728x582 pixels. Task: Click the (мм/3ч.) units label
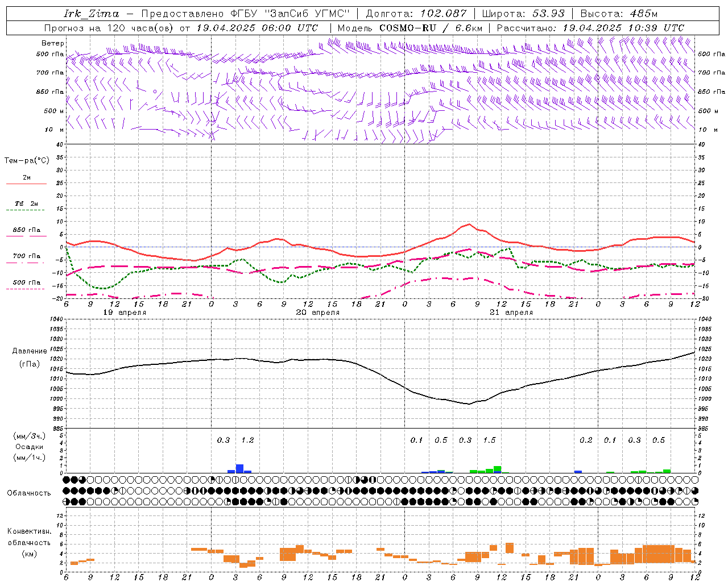click(x=30, y=436)
